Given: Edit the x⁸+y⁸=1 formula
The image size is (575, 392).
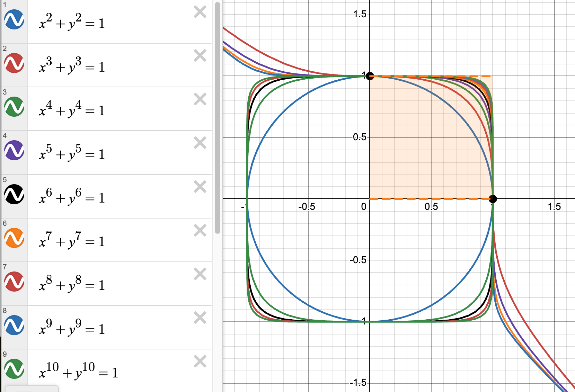Looking at the screenshot, I should [x=72, y=284].
